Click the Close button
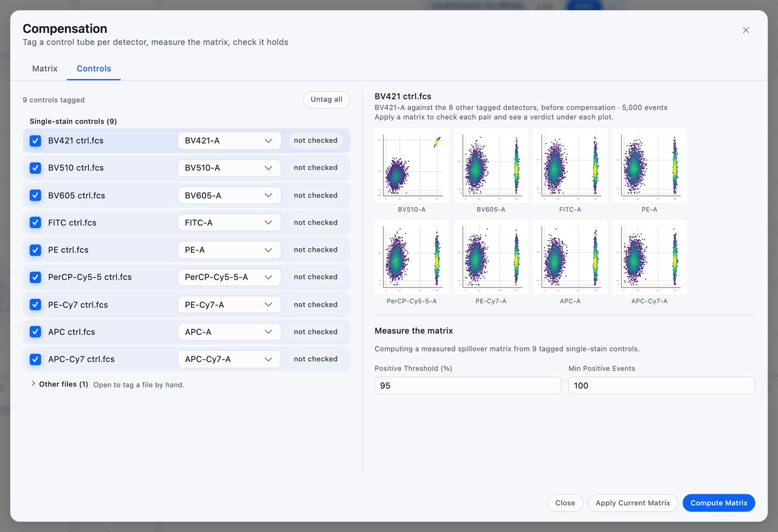Screen dimensions: 778x532 click(565, 503)
